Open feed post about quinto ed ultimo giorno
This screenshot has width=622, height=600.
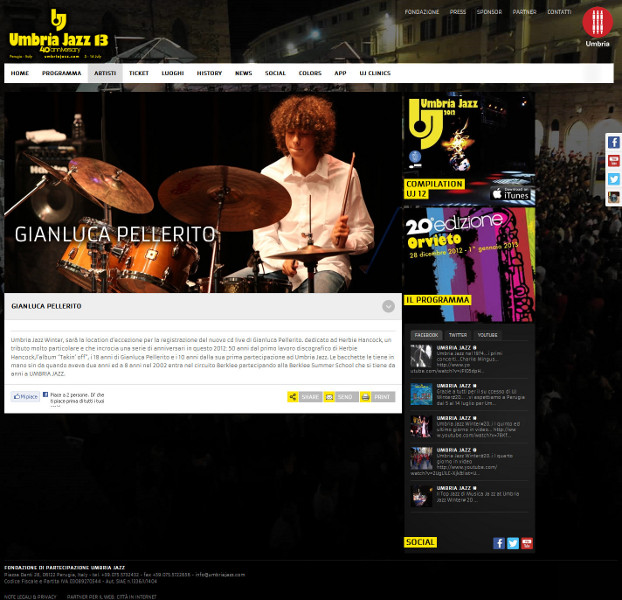[x=469, y=427]
